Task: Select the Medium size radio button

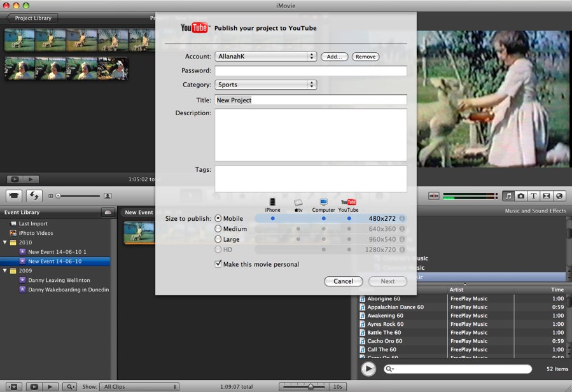Action: [218, 229]
